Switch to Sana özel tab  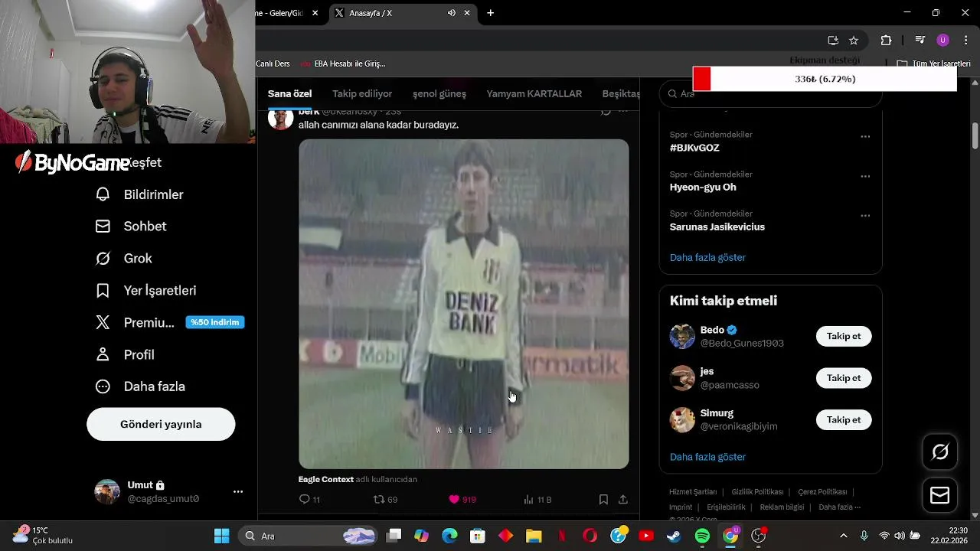[x=289, y=94]
